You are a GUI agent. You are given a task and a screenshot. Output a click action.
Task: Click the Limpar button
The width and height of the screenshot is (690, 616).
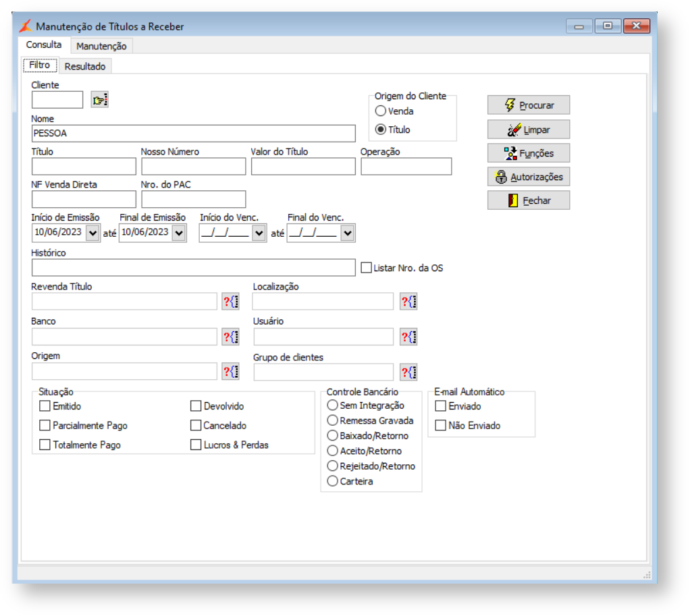(529, 130)
